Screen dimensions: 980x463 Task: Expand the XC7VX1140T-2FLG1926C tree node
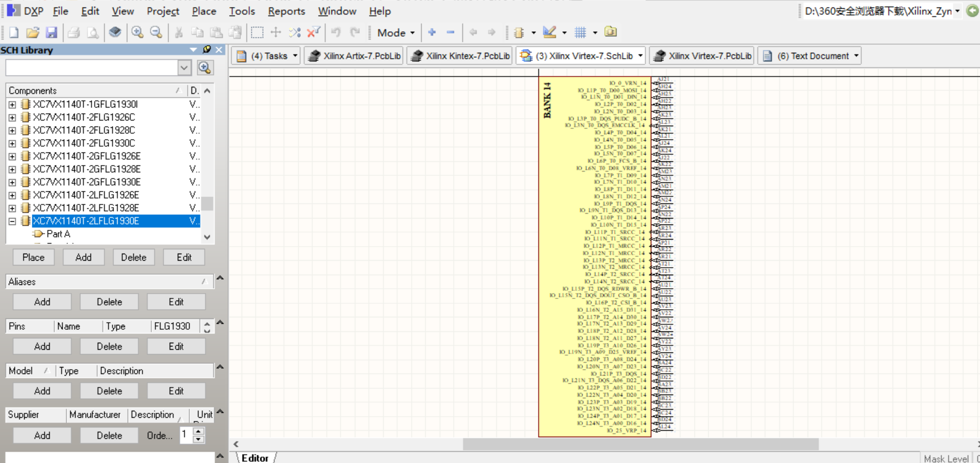(x=12, y=117)
